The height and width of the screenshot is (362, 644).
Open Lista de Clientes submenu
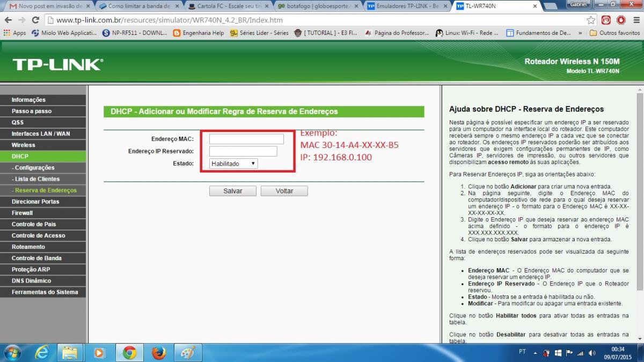click(x=43, y=179)
